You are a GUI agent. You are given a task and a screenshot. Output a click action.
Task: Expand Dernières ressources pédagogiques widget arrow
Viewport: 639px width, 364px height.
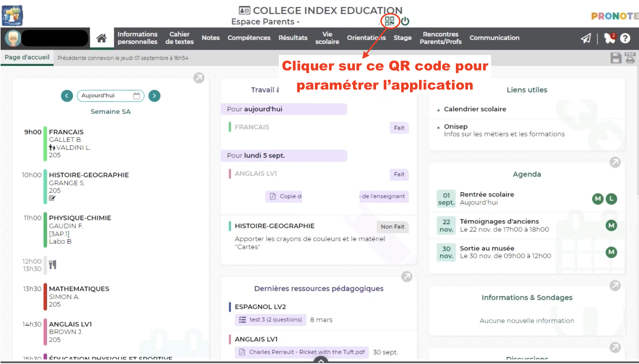[407, 276]
